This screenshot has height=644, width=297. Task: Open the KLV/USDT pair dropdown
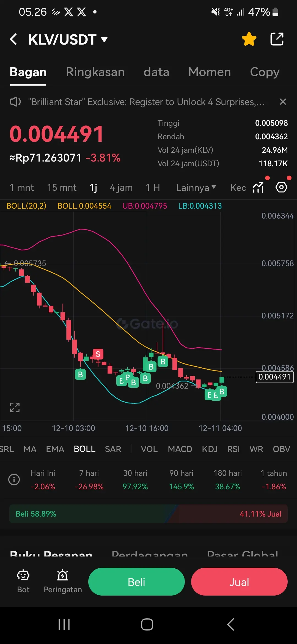[x=68, y=39]
